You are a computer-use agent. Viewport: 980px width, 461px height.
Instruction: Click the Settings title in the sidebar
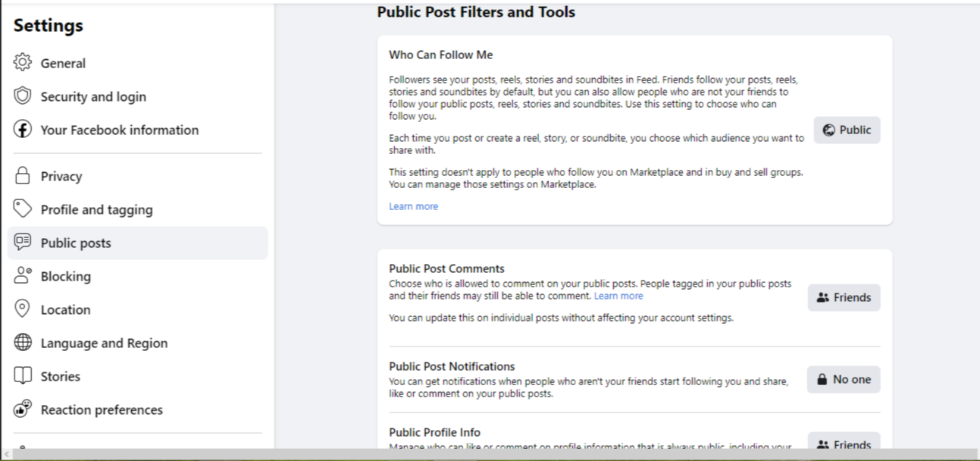tap(49, 25)
